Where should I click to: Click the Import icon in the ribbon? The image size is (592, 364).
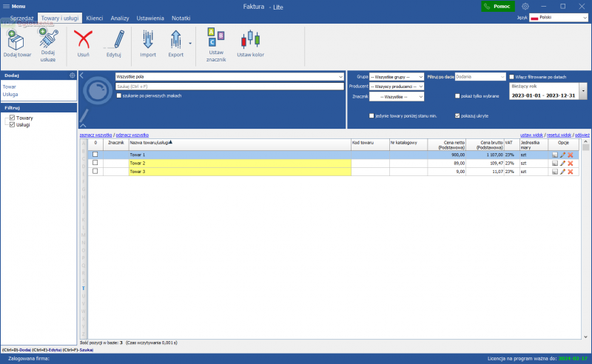coord(148,39)
